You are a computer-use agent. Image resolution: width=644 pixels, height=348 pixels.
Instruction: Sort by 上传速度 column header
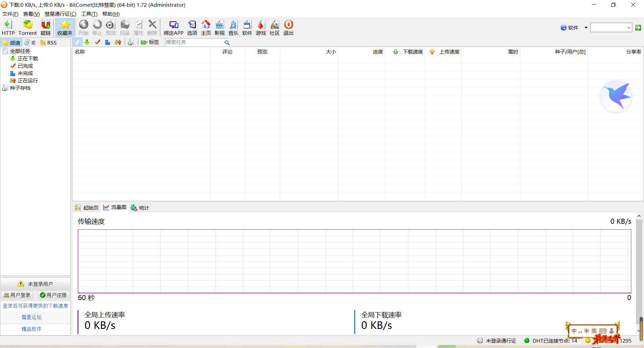(443, 52)
